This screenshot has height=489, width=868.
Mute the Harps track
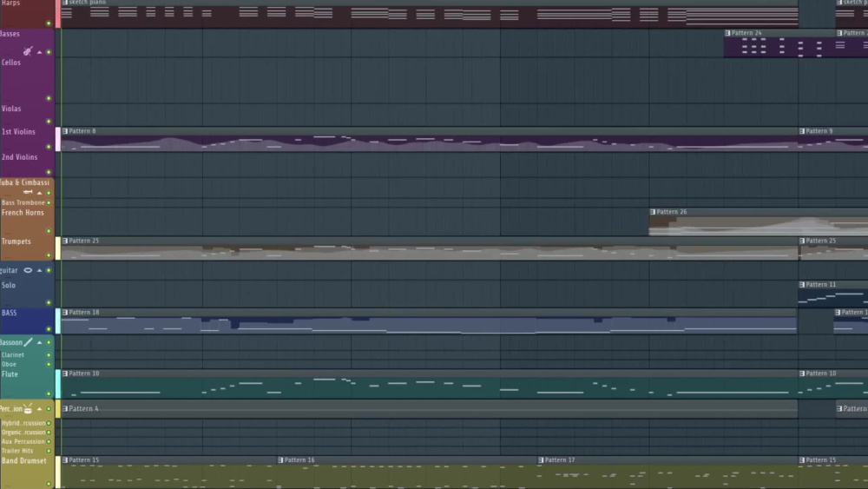point(49,23)
